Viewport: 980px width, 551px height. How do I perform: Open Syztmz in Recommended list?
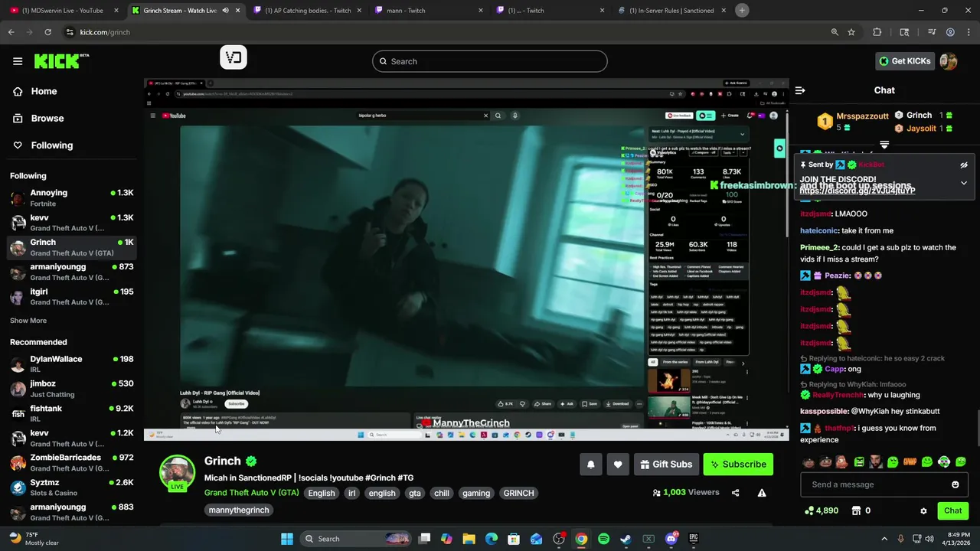71,487
